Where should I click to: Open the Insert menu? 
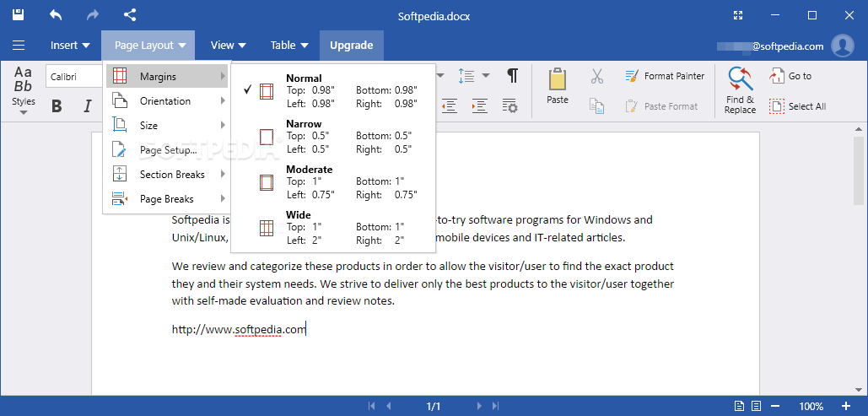coord(70,46)
